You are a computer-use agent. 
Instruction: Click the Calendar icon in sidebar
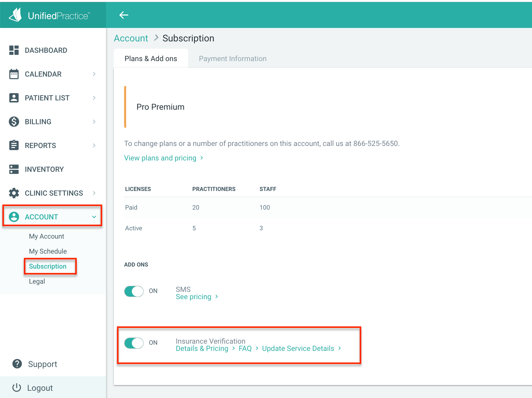[14, 74]
